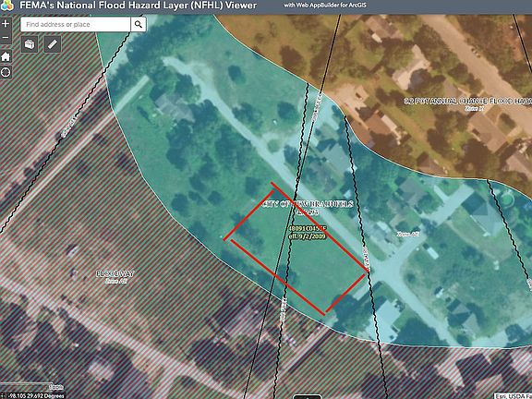The height and width of the screenshot is (399, 532).
Task: Click the Esri attribution text
Action: coord(513,396)
